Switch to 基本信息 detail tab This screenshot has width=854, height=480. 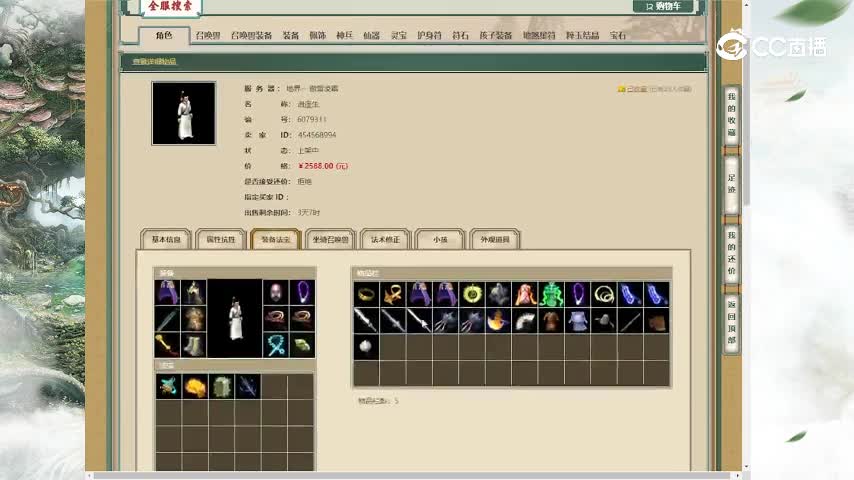(166, 239)
